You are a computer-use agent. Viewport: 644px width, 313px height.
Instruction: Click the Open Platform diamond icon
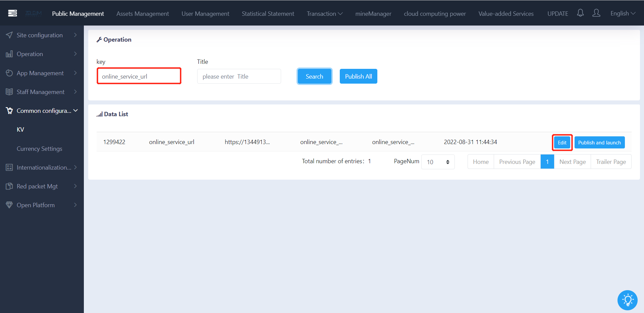[9, 205]
